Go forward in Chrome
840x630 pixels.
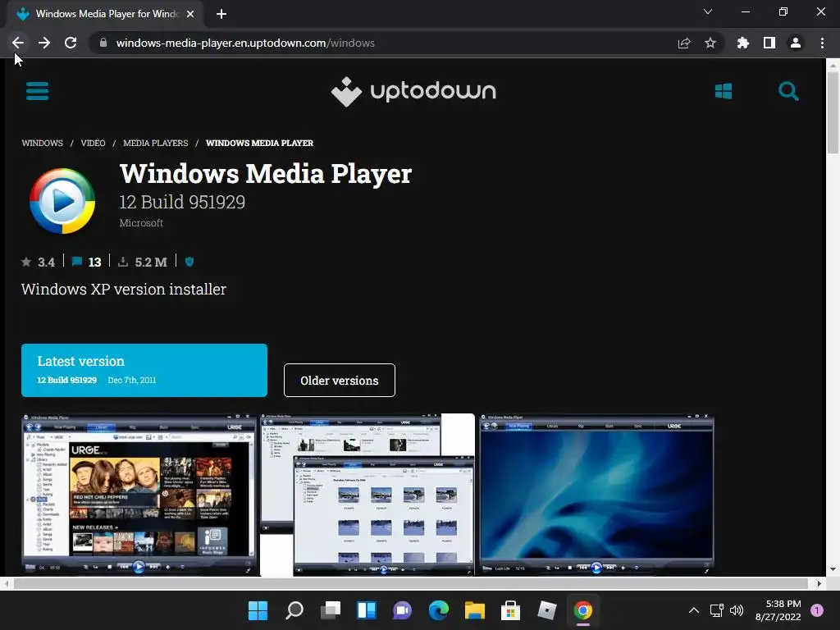[44, 43]
